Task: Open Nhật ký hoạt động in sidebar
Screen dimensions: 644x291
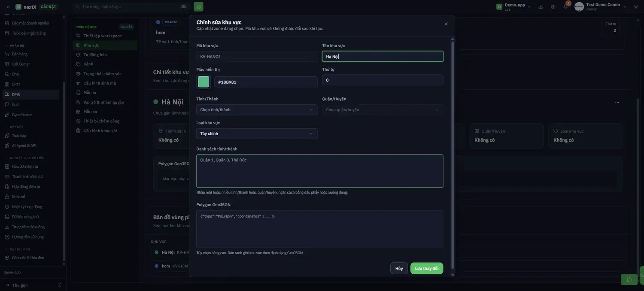Action: click(x=27, y=207)
